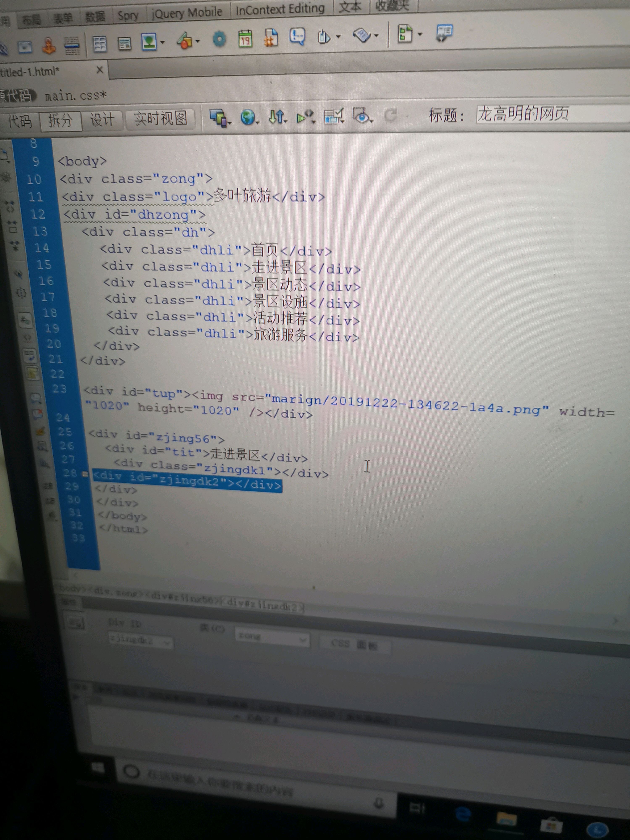Open the 表单 insert tab
Image resolution: width=630 pixels, height=840 pixels.
tap(63, 18)
